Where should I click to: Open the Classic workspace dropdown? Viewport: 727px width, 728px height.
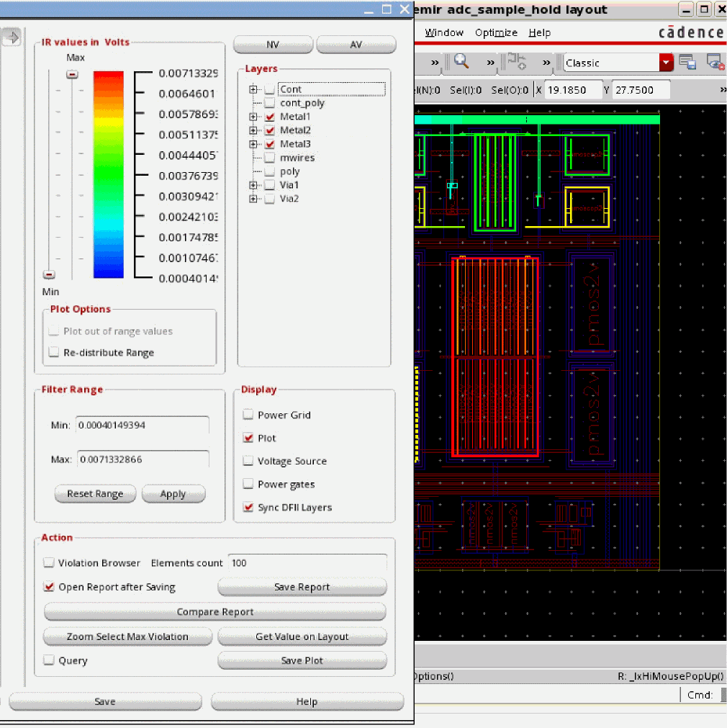(x=666, y=63)
